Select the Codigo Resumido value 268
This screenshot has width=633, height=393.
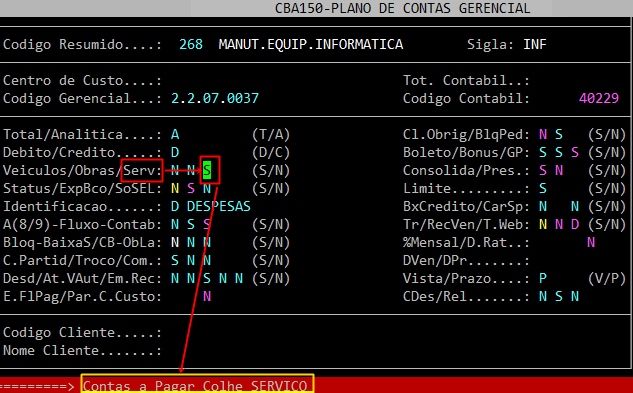point(191,44)
